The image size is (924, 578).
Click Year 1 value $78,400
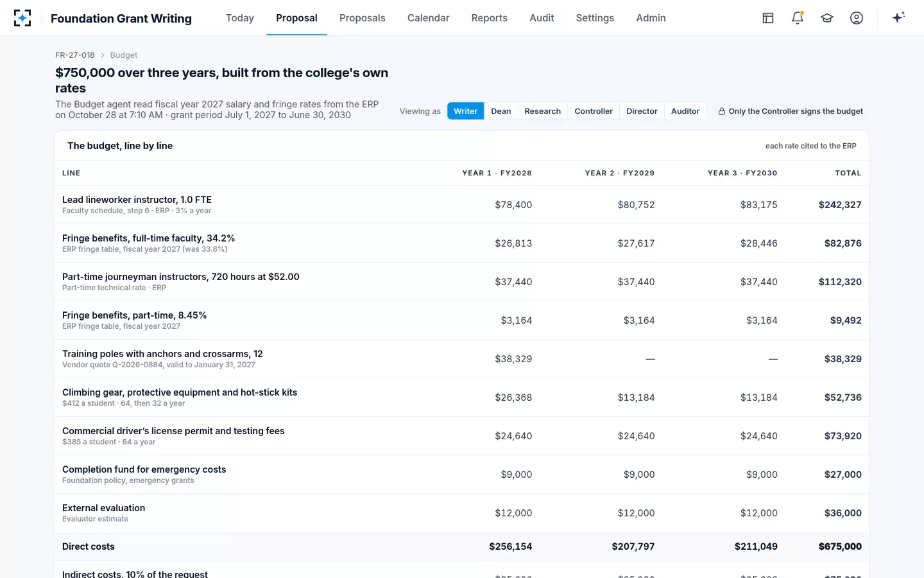click(x=513, y=205)
